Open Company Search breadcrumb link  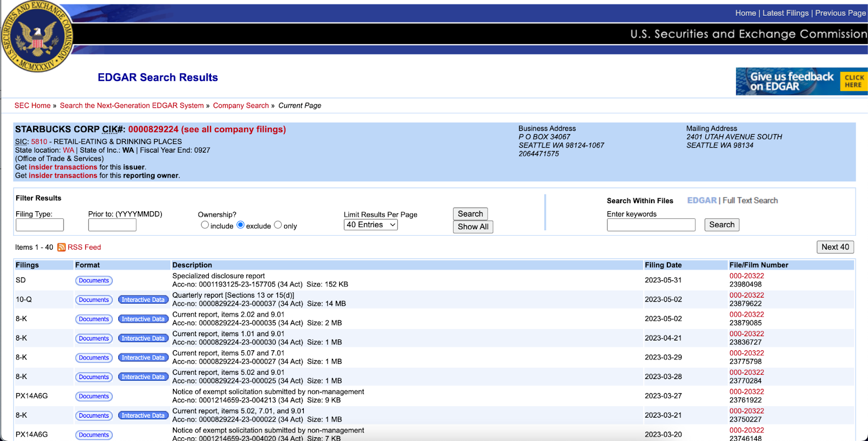pos(241,105)
